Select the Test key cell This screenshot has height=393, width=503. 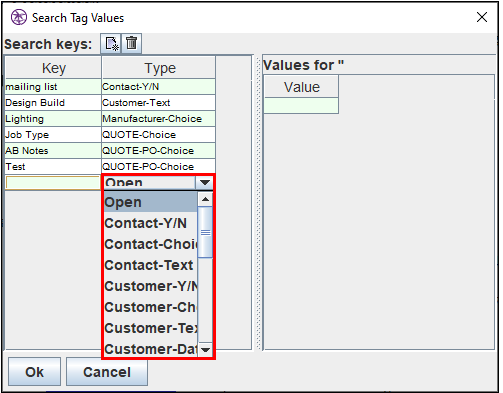(x=53, y=167)
